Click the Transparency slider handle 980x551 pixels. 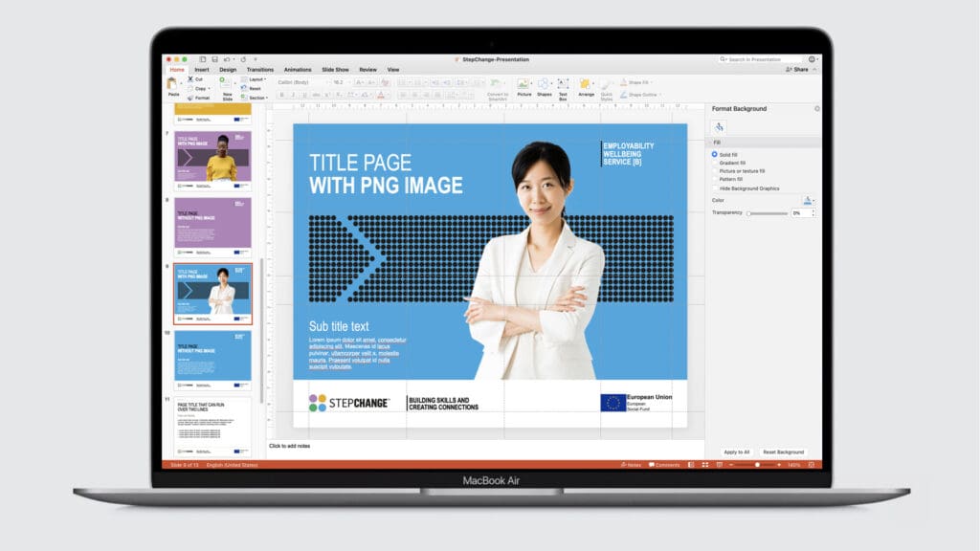pyautogui.click(x=748, y=213)
